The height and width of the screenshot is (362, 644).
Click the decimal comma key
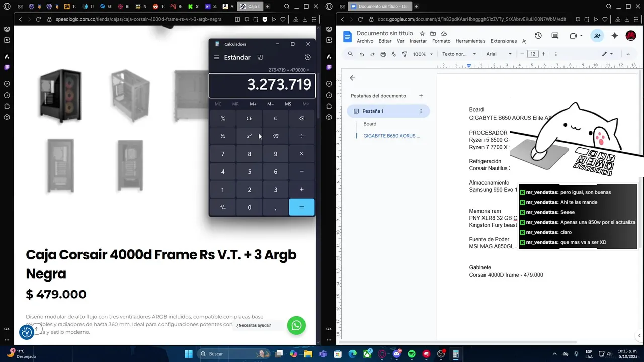276,207
